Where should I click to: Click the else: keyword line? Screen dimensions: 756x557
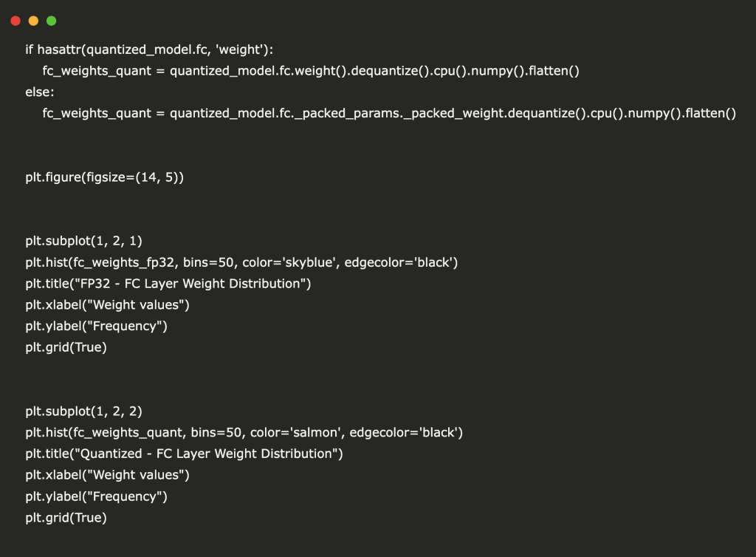click(40, 92)
